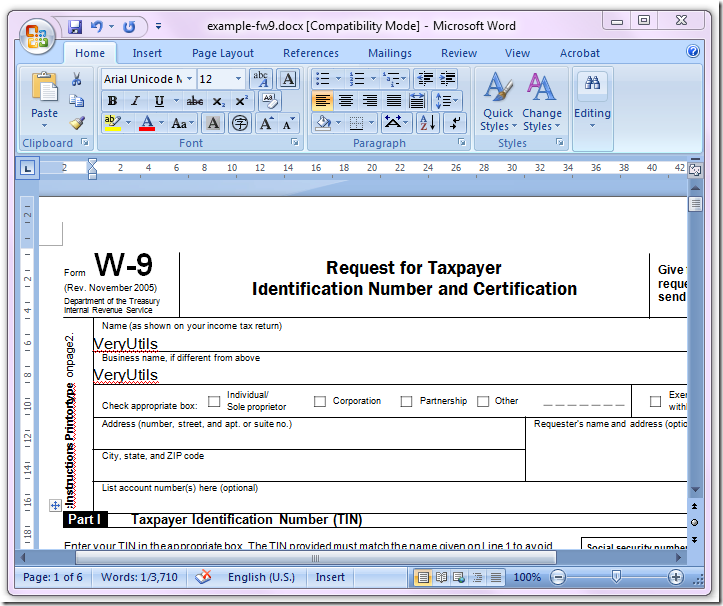Save the document from the quick access toolbar

[74, 27]
